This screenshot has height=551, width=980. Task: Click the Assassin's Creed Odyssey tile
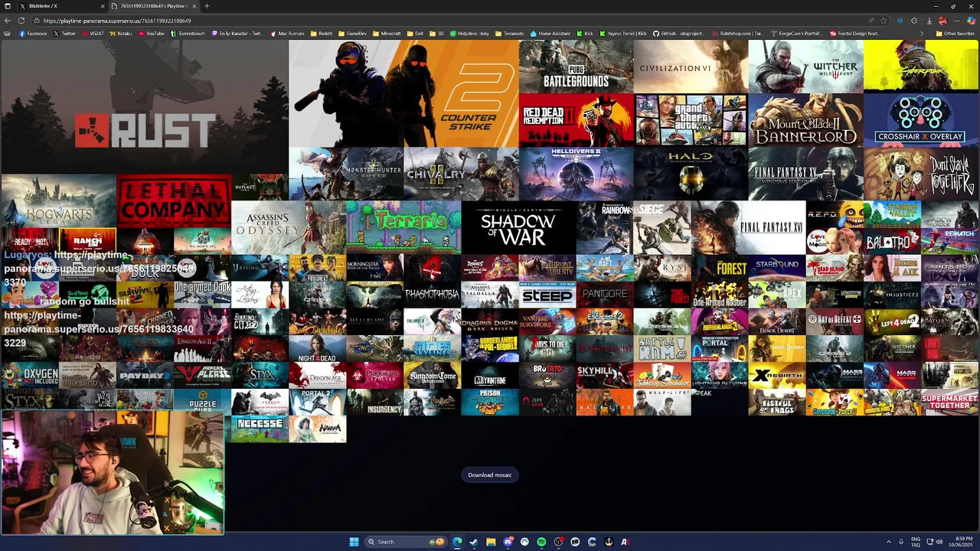tap(289, 227)
